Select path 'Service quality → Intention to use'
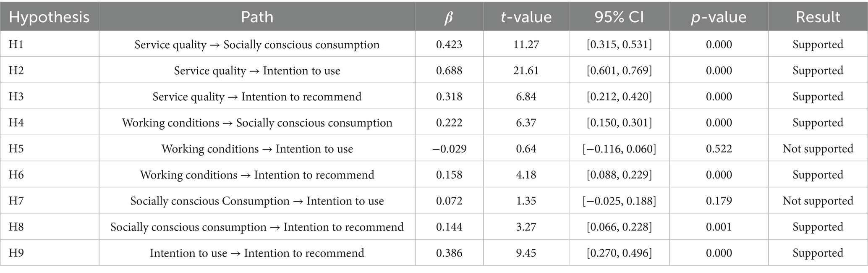Viewport: 868px width, 273px height. [257, 70]
